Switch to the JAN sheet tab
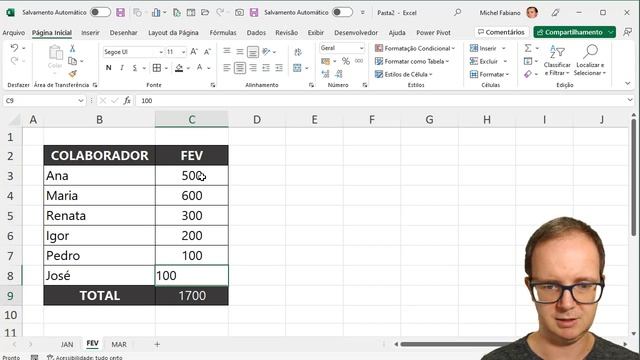 [67, 344]
